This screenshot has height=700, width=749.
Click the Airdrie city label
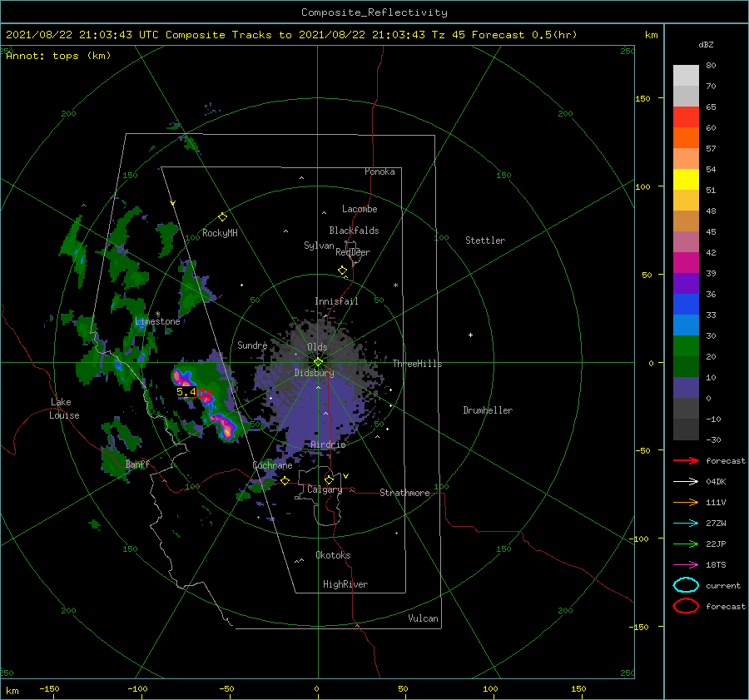click(x=328, y=444)
